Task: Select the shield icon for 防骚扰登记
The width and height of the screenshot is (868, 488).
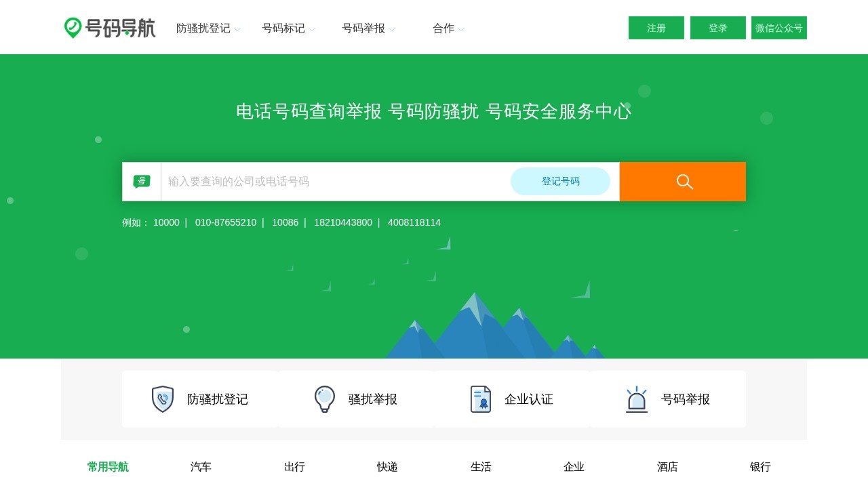Action: click(x=162, y=399)
